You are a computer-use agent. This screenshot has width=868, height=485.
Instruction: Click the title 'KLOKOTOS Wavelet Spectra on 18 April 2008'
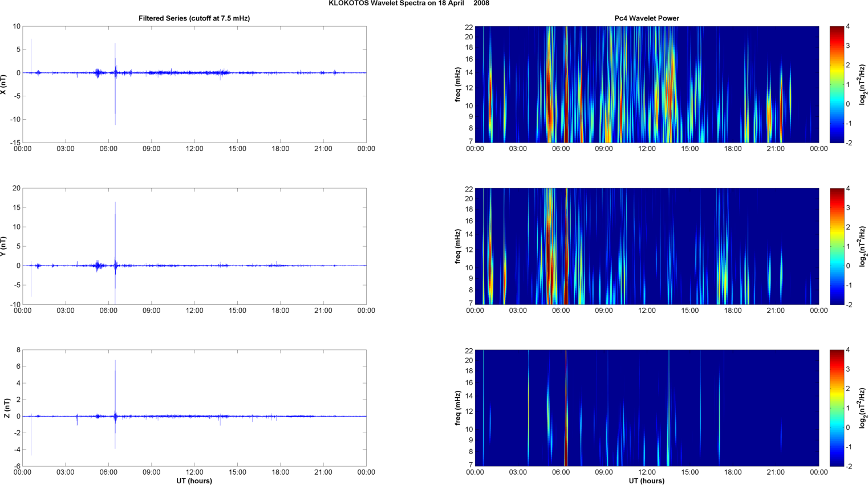click(409, 3)
